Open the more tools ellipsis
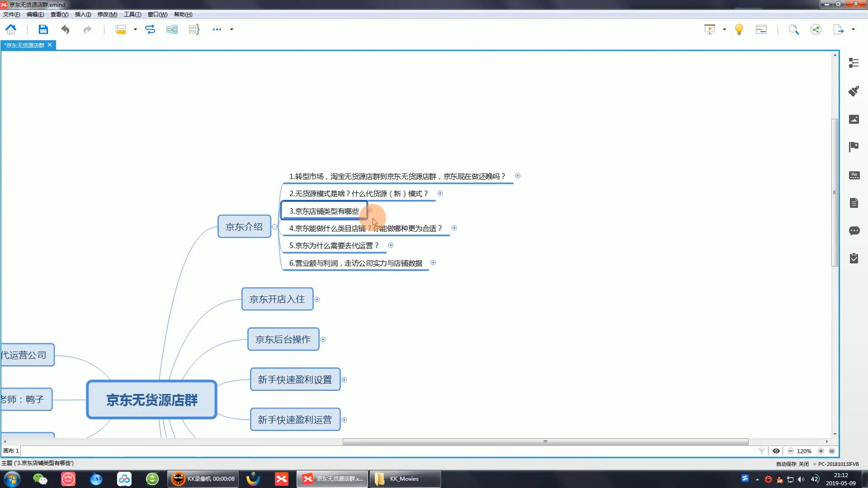Image resolution: width=868 pixels, height=488 pixels. [x=217, y=29]
